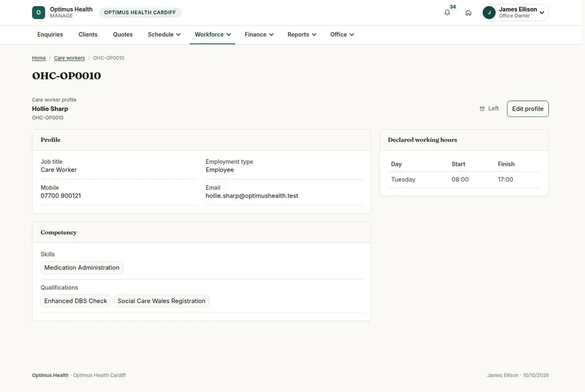Select Social Care Wales Registration tag
The image size is (585, 392).
[161, 301]
